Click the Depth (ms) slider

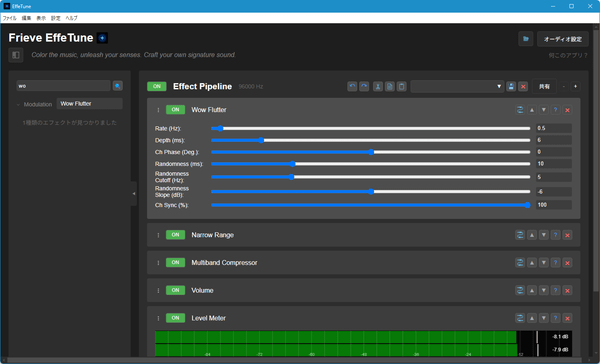pyautogui.click(x=370, y=140)
